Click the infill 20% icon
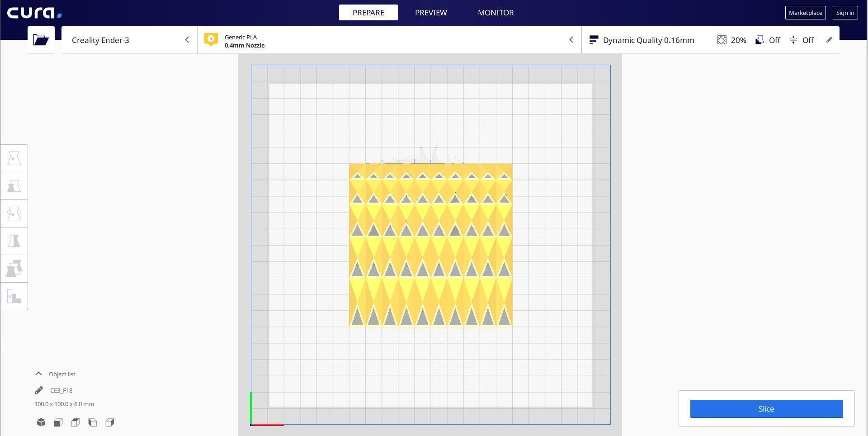 722,40
